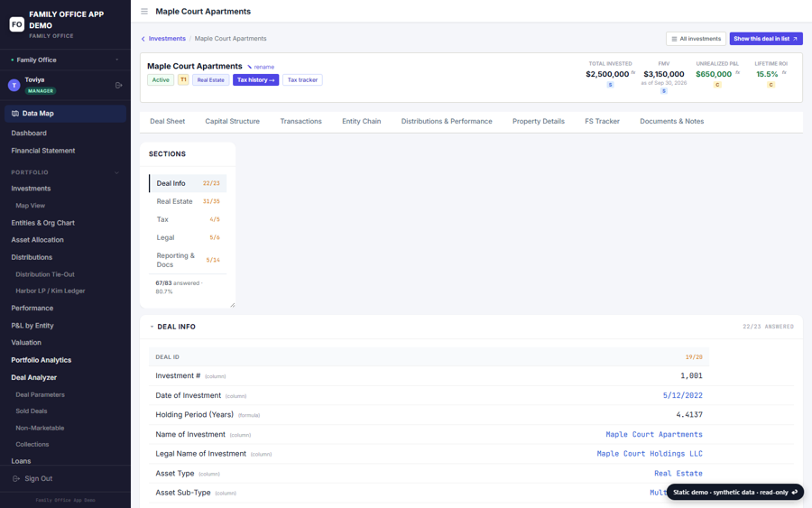
Task: Click the C badge under Lifetime ROI
Action: tap(771, 85)
